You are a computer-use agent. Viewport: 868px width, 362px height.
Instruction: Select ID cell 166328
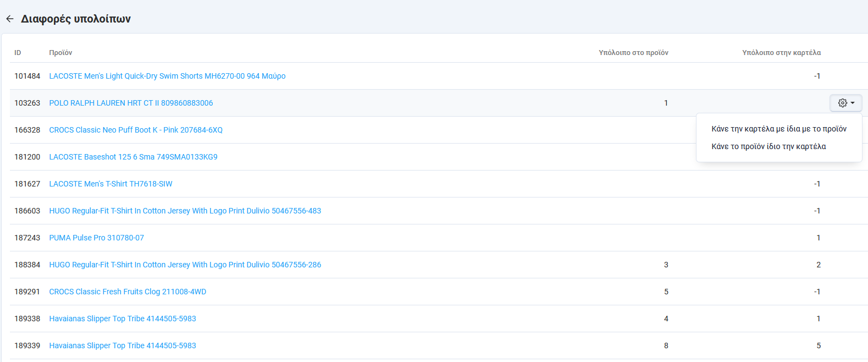point(27,130)
